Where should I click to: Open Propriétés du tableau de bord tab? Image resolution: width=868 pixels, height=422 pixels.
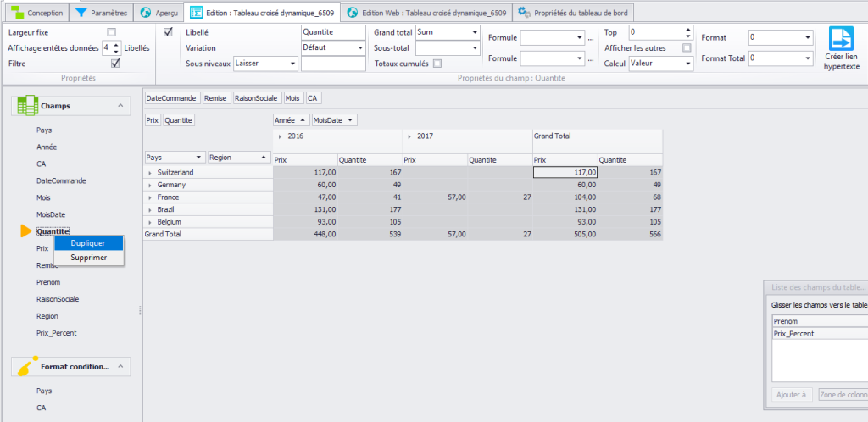573,12
